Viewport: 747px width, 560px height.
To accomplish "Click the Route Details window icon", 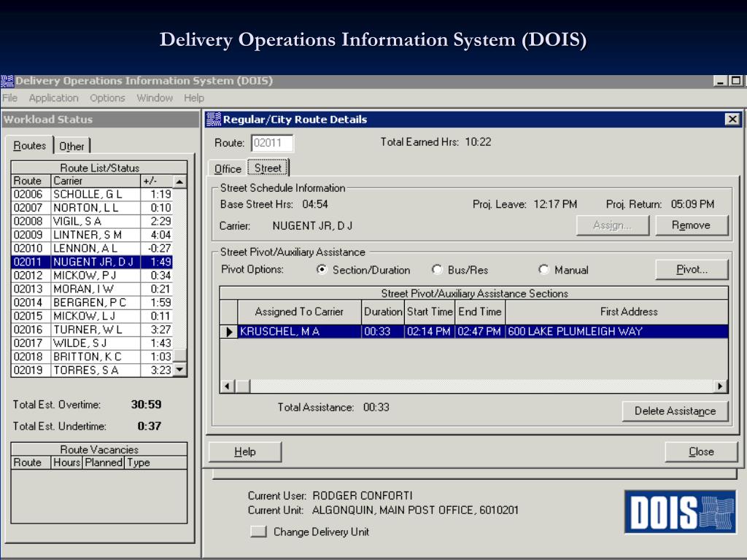I will click(214, 119).
